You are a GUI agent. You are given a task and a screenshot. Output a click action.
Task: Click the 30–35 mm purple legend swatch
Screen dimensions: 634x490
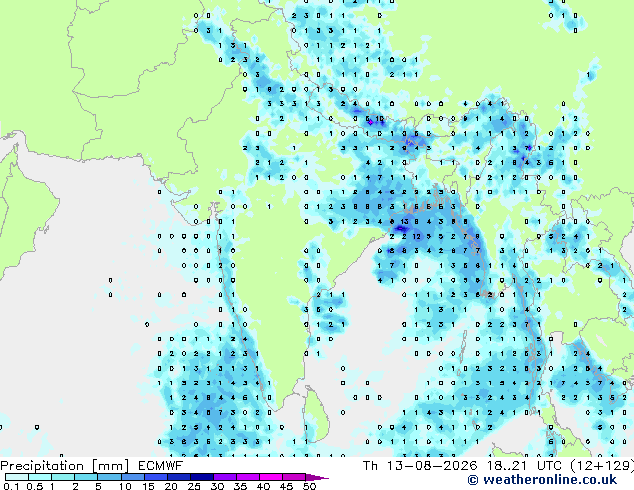[224, 477]
